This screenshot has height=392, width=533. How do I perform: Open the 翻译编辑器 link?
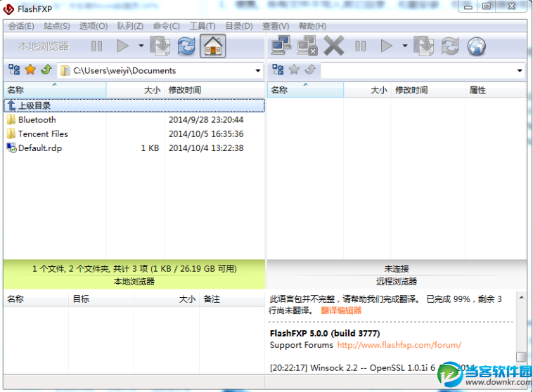pos(341,311)
